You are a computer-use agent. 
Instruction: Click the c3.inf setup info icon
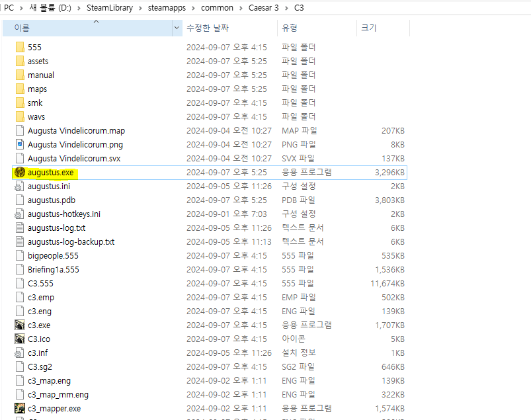[19, 353]
